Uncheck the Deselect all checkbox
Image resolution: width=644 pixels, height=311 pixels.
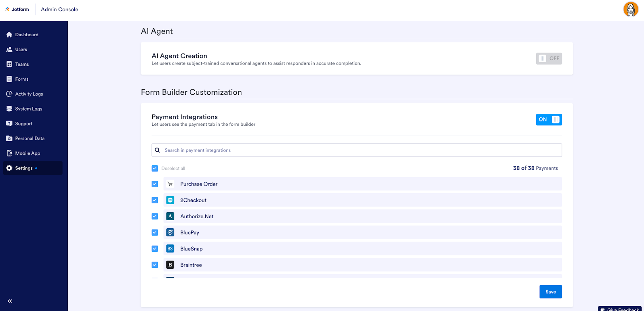point(155,168)
